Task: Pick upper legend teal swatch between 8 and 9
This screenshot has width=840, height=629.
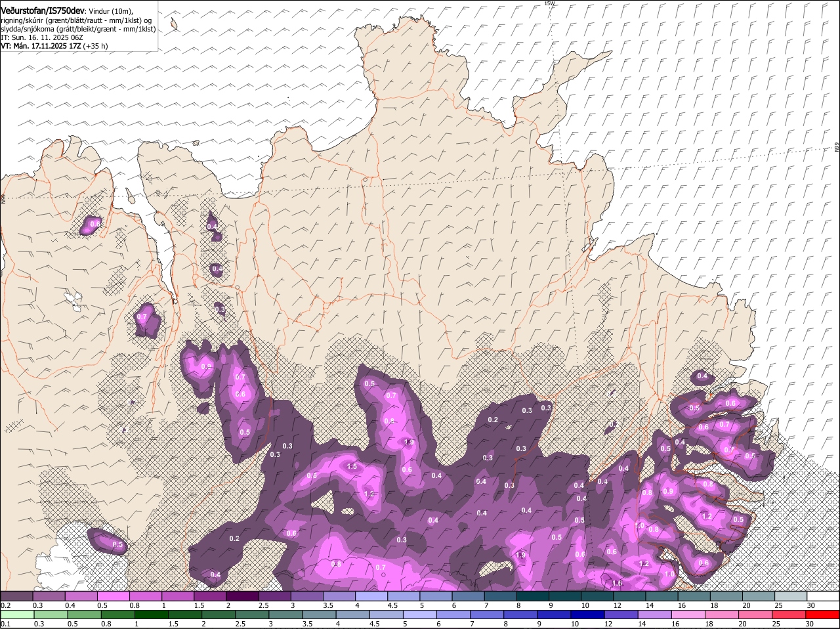Action: (x=532, y=596)
